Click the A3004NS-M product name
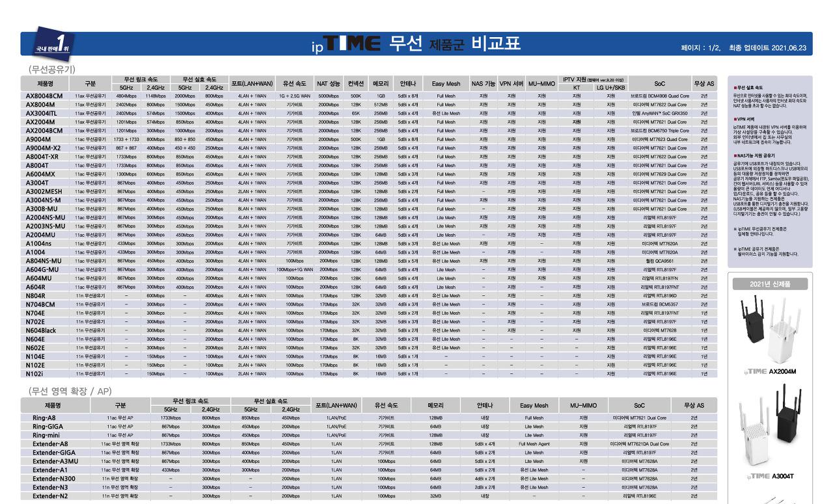 click(x=43, y=200)
